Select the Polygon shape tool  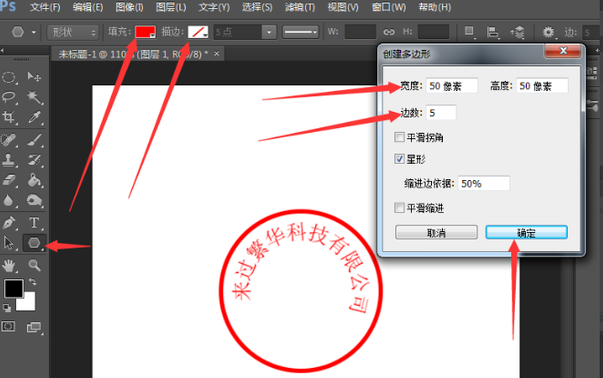click(34, 243)
